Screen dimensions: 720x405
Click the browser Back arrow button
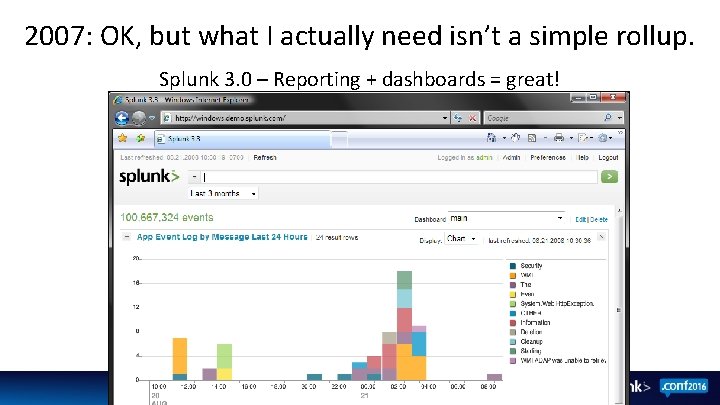[x=122, y=118]
